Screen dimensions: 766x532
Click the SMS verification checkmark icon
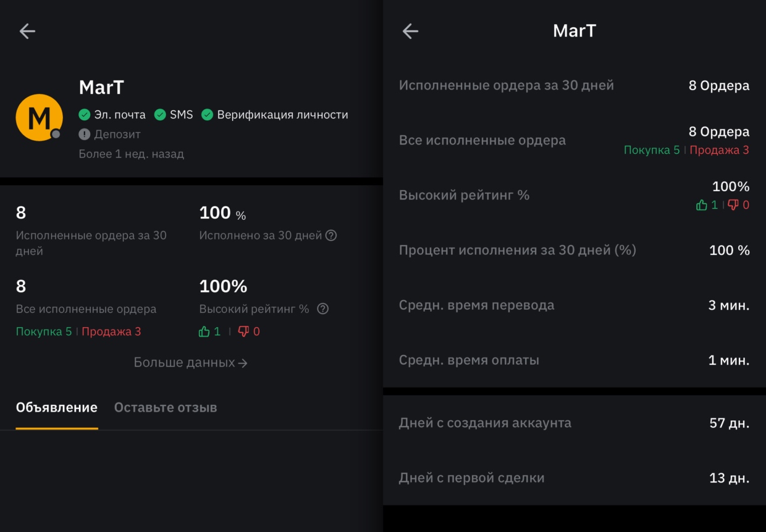pyautogui.click(x=160, y=115)
